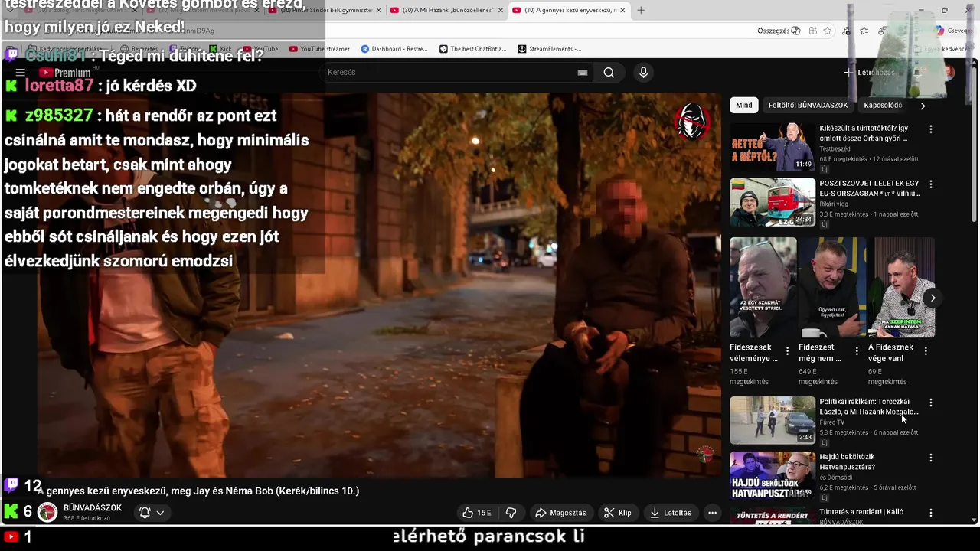Go to YouTube Premium home logo
The image size is (980, 551).
[65, 73]
